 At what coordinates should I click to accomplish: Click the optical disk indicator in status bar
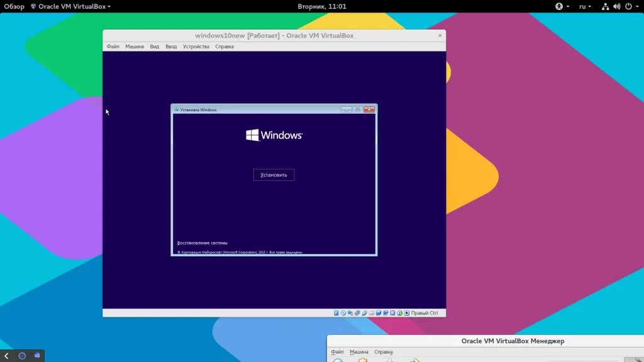[343, 313]
